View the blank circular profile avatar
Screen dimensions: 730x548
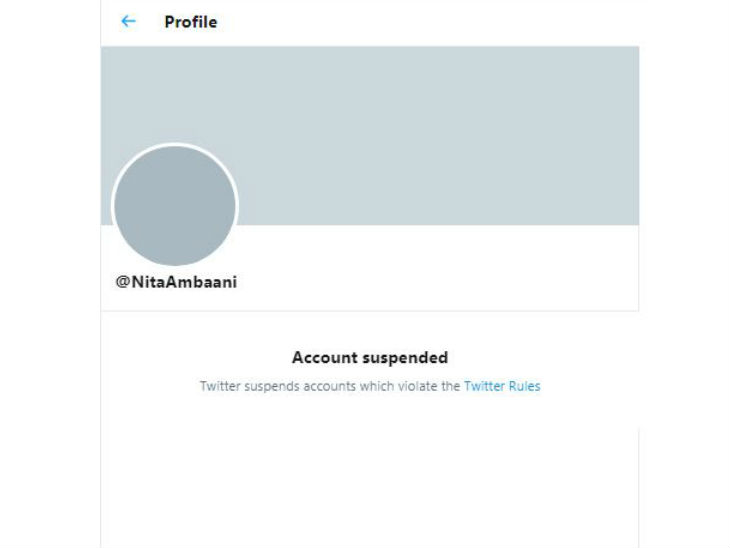(x=175, y=206)
